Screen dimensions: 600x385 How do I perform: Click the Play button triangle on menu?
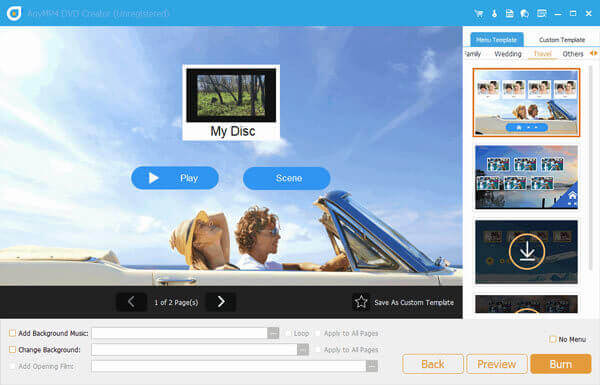pos(153,178)
